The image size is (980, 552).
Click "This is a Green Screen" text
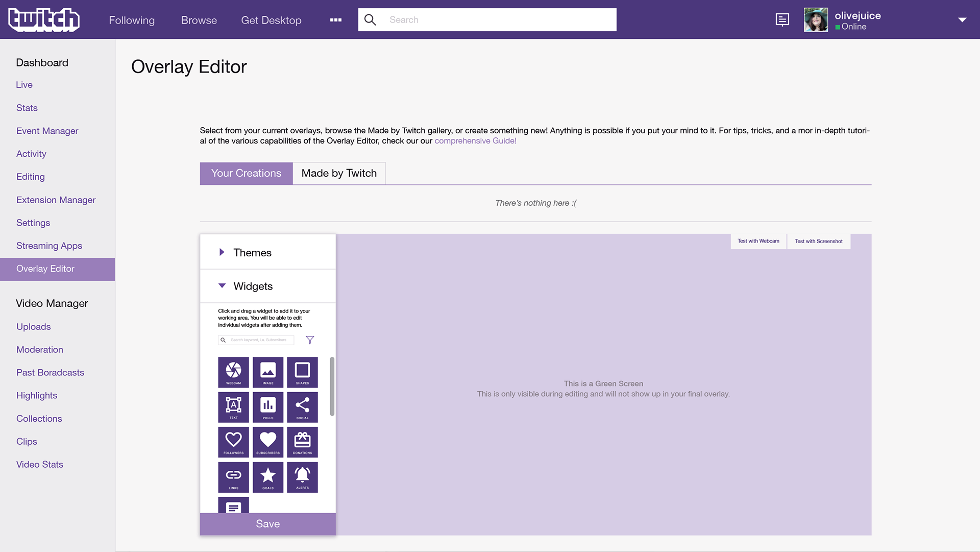[x=603, y=383]
